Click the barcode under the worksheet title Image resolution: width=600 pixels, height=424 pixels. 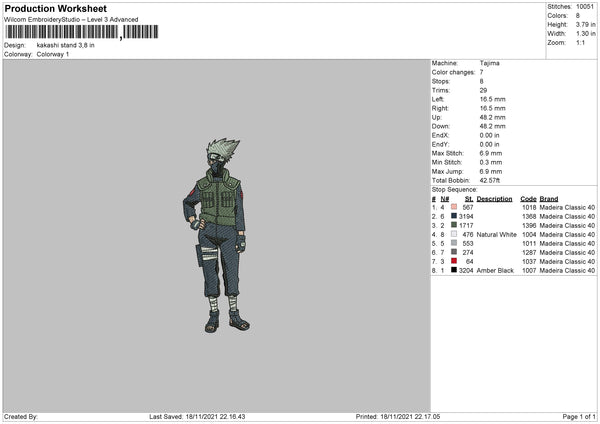[x=82, y=32]
